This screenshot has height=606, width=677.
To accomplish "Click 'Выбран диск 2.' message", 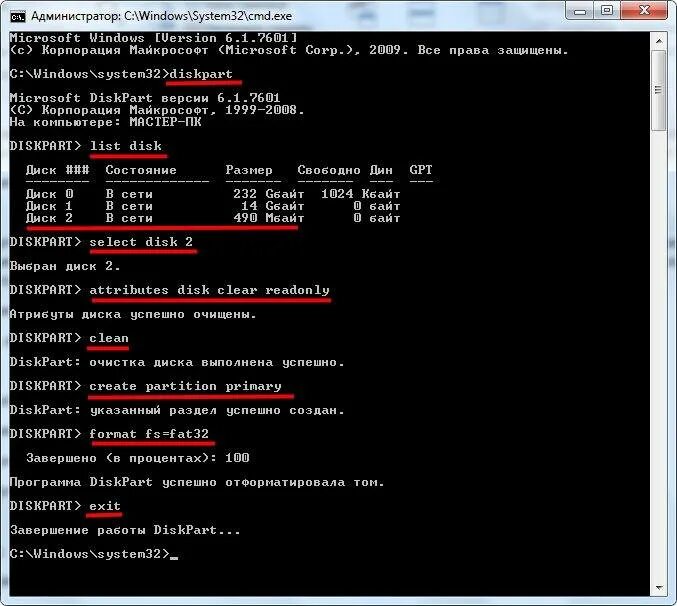I will pyautogui.click(x=65, y=266).
